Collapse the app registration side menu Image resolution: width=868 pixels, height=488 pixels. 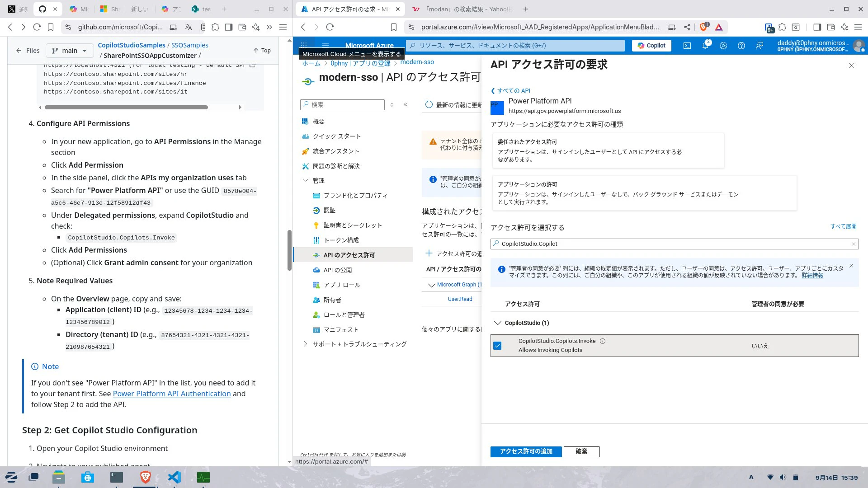pyautogui.click(x=406, y=104)
